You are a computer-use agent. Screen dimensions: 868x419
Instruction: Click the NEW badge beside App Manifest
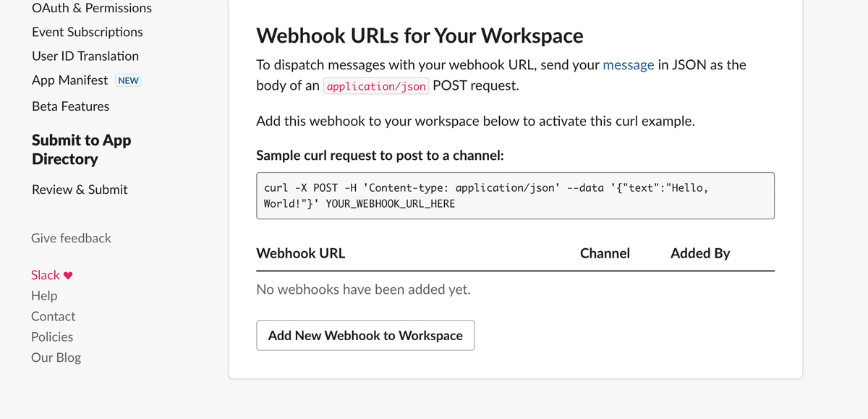(x=128, y=80)
